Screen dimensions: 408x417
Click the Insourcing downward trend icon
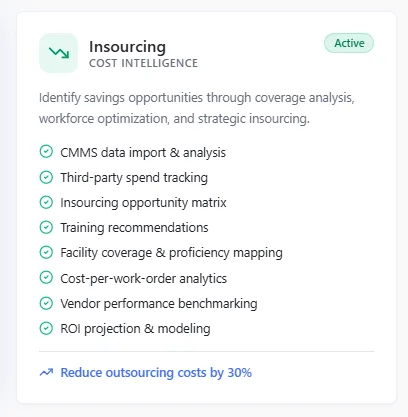click(59, 53)
